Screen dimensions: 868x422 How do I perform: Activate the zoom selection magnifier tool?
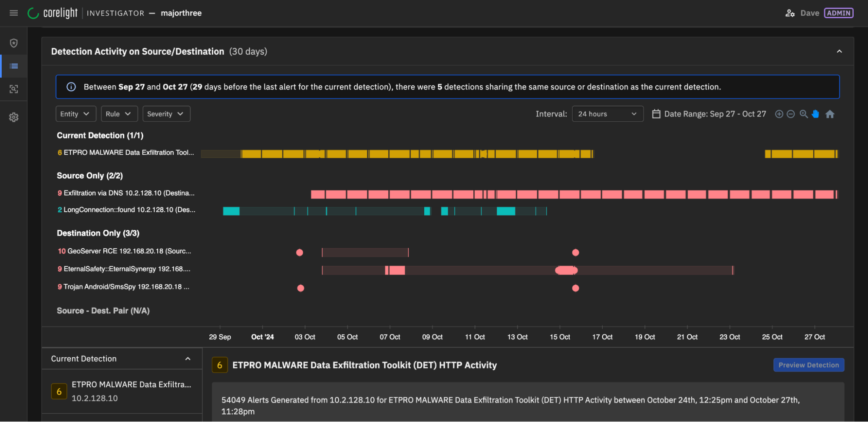(x=803, y=114)
